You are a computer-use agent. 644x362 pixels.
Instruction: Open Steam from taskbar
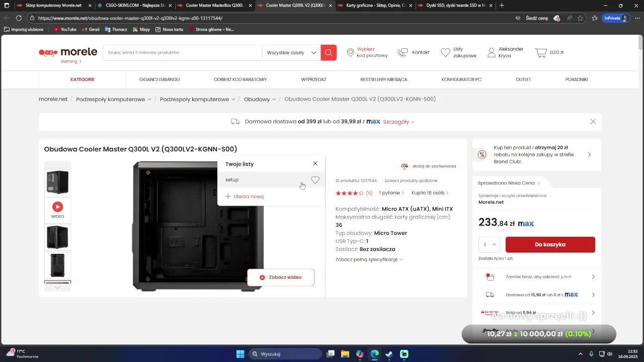click(x=389, y=354)
